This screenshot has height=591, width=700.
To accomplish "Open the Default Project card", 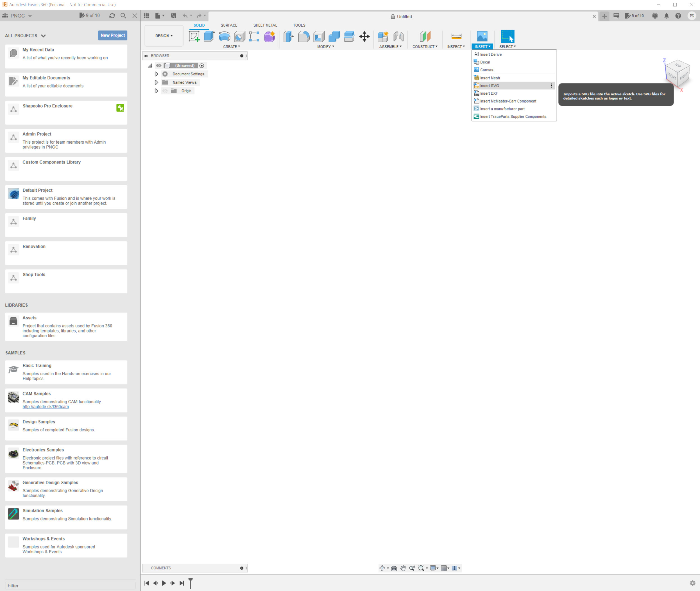I will point(66,197).
